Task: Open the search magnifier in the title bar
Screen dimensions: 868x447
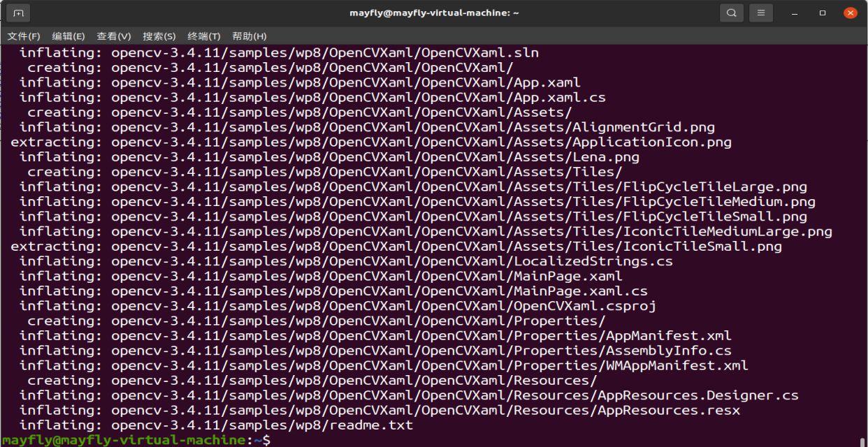Action: [x=730, y=12]
